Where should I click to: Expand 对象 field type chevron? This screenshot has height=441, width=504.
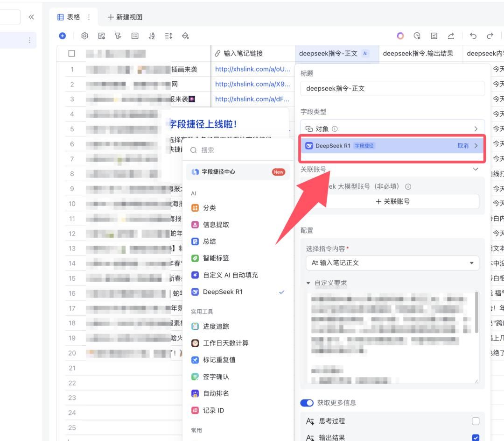coord(476,128)
